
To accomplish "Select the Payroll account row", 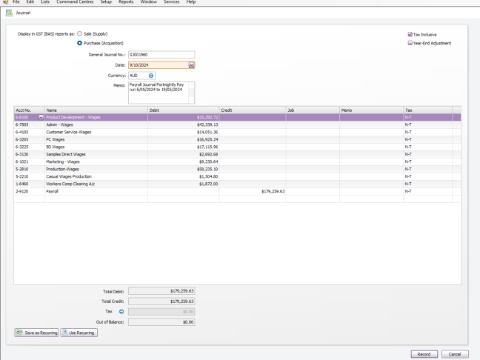I will coord(237,191).
